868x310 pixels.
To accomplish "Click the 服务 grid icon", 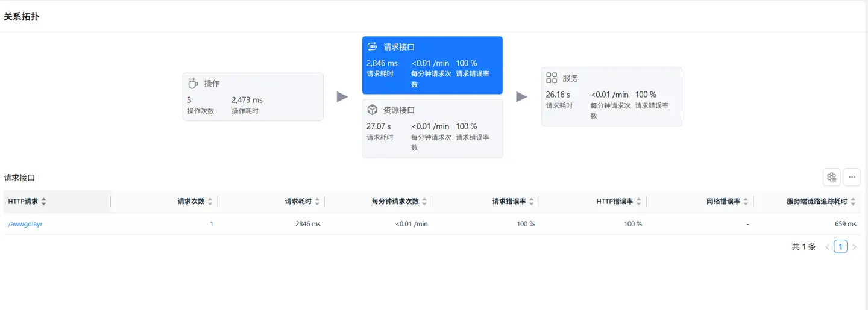I will 551,78.
